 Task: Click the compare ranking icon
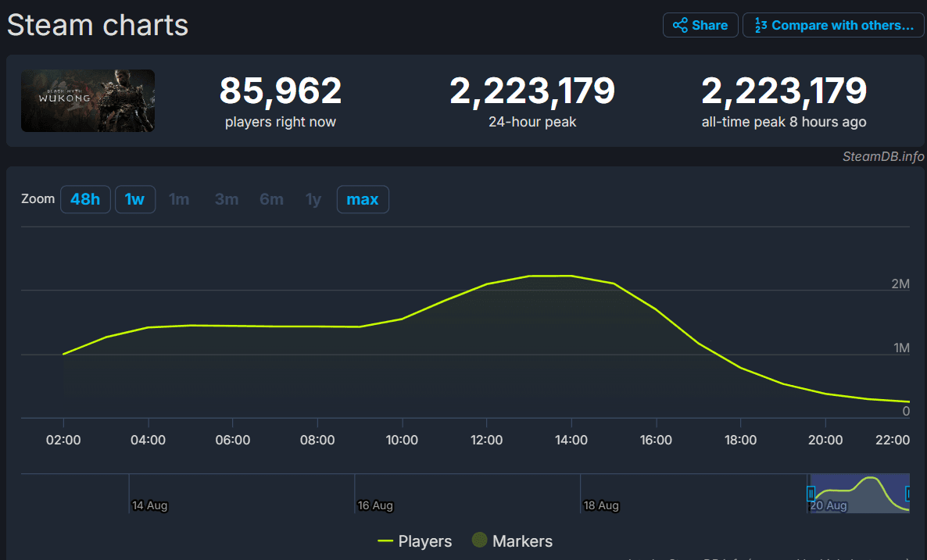point(761,26)
